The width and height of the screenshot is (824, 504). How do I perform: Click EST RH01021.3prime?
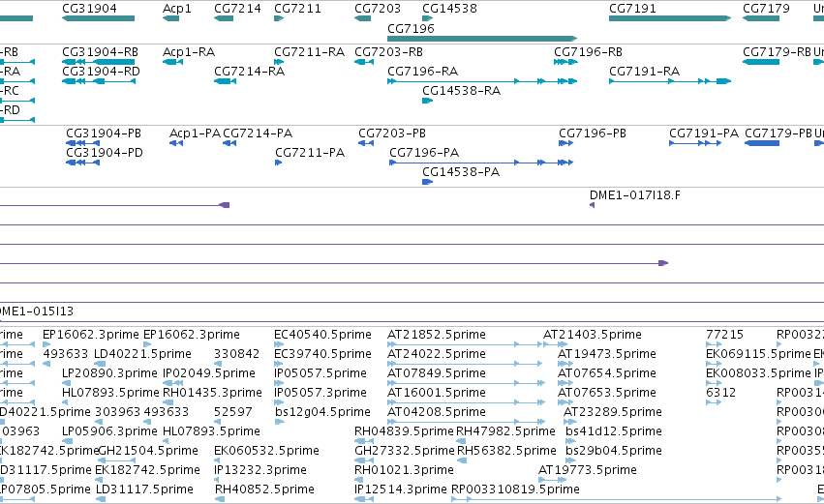point(404,470)
